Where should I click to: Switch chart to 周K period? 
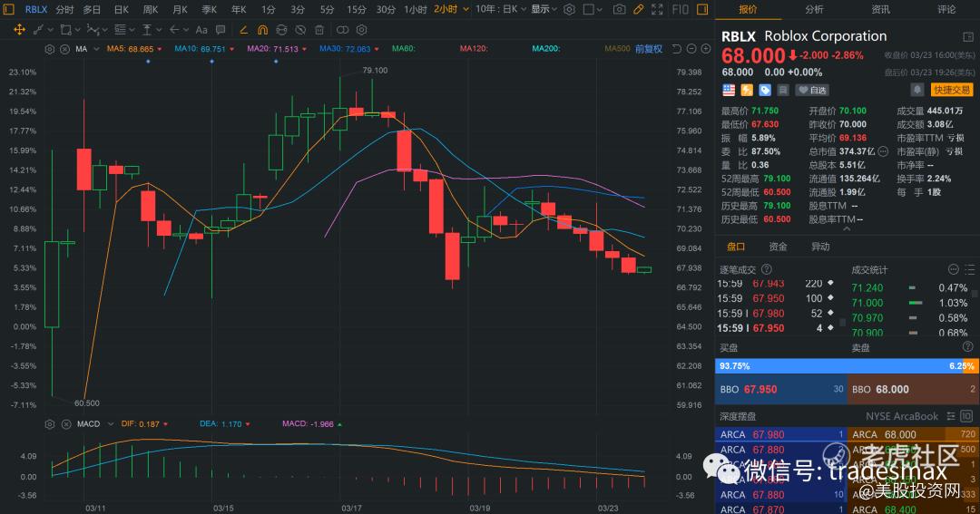(x=151, y=9)
